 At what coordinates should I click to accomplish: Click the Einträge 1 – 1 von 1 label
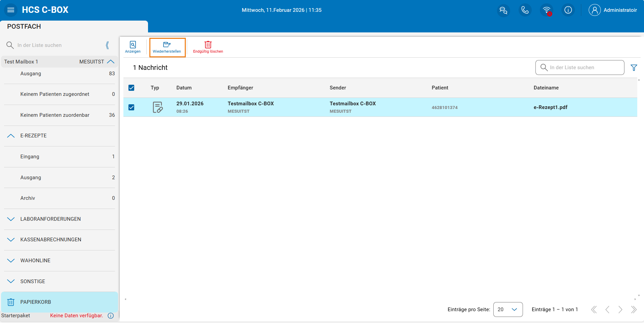pyautogui.click(x=555, y=309)
